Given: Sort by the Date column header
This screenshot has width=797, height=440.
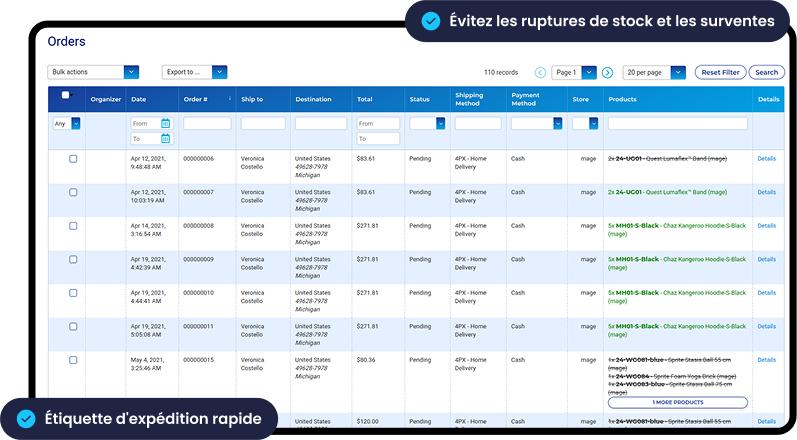Looking at the screenshot, I should pyautogui.click(x=139, y=99).
